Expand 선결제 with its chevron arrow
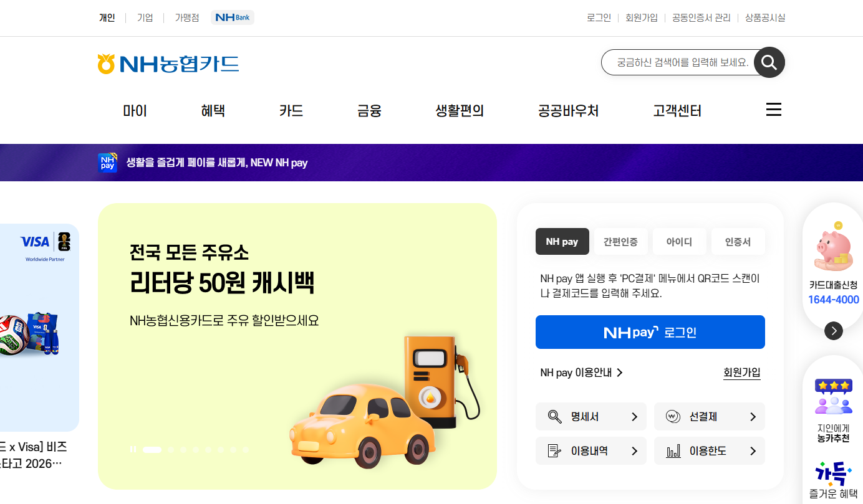 point(753,417)
